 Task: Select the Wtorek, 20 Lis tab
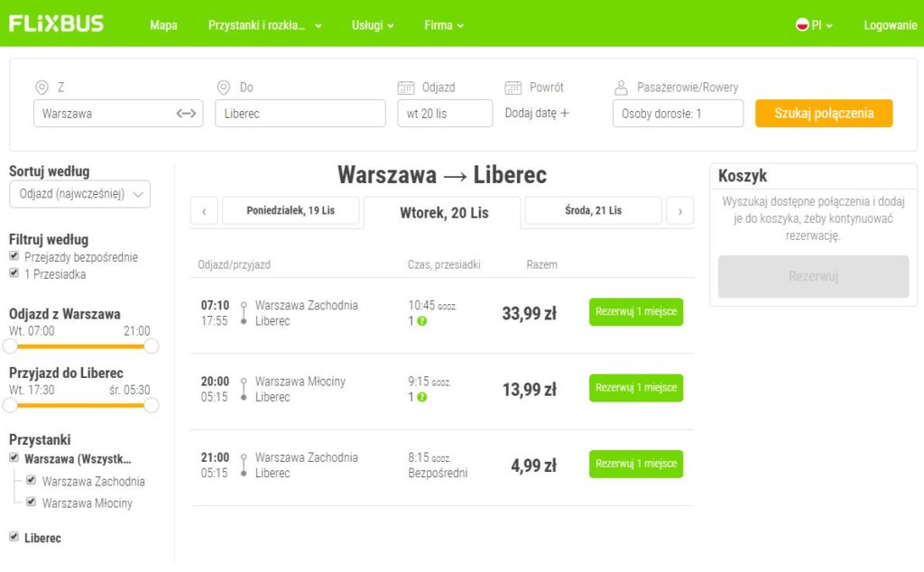point(442,213)
